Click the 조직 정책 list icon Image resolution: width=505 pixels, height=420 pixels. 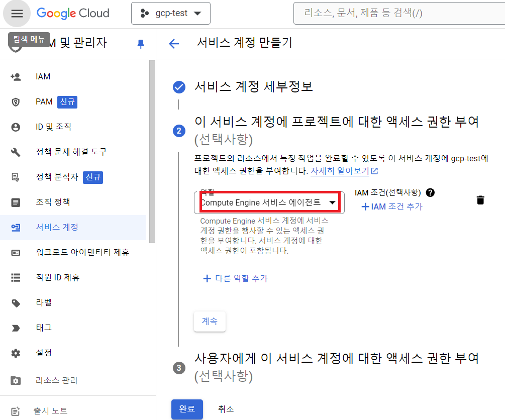pyautogui.click(x=16, y=202)
